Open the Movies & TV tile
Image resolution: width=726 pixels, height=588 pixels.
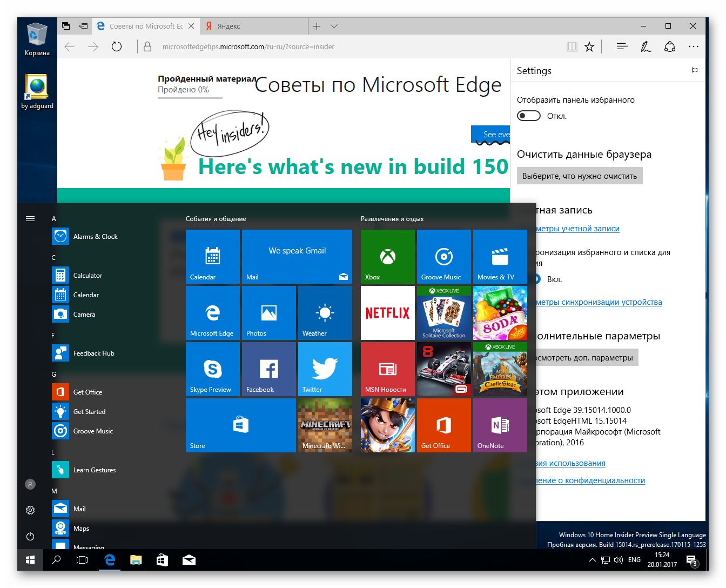[500, 257]
